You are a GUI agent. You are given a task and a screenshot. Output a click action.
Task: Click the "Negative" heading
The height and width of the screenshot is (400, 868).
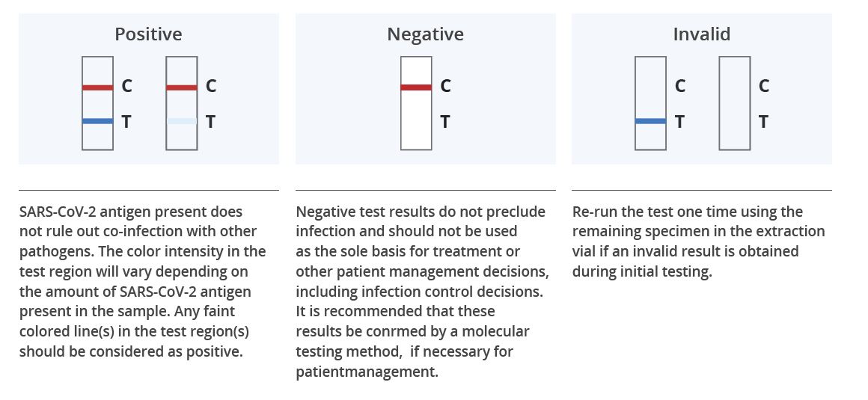pyautogui.click(x=425, y=34)
